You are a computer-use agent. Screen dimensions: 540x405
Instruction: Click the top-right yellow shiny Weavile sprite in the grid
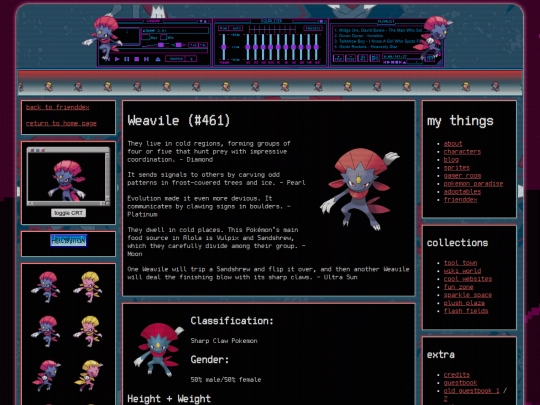[x=88, y=287]
